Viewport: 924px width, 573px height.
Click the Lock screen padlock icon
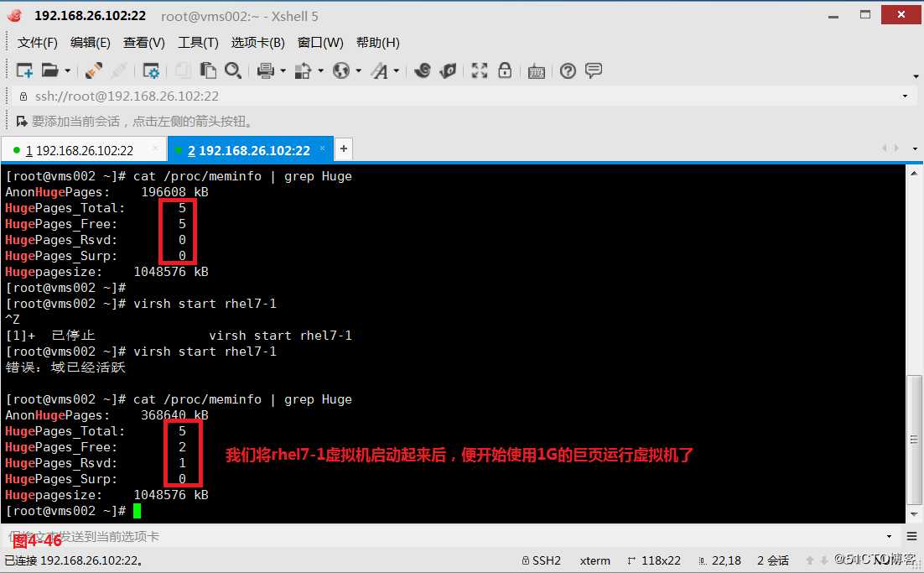[x=505, y=70]
